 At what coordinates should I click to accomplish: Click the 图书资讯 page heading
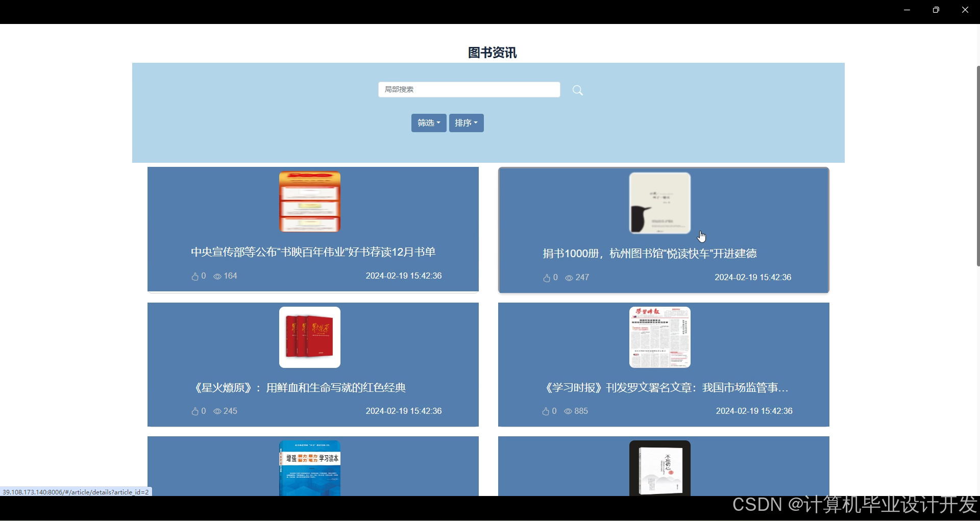pos(493,53)
